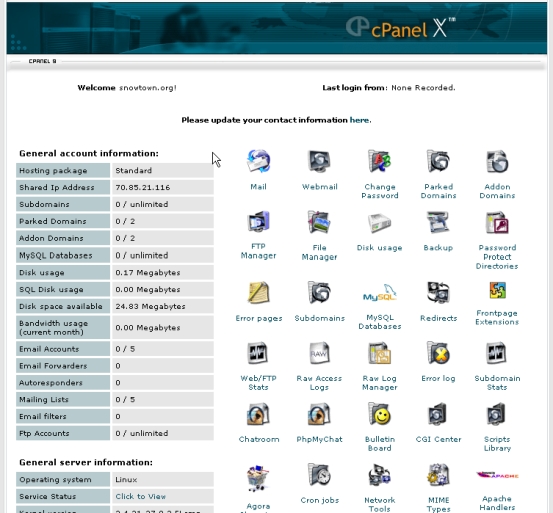
Task: Click the Change Password icon
Action: point(379,161)
